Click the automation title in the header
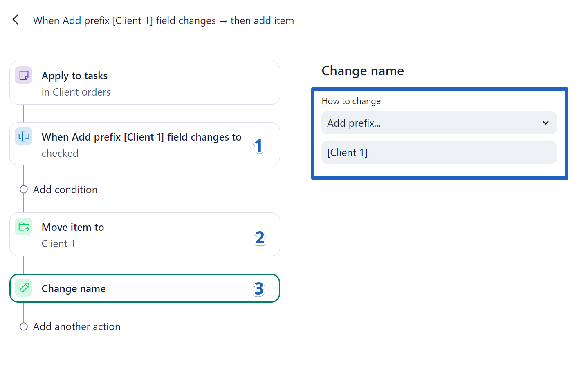 (x=164, y=20)
